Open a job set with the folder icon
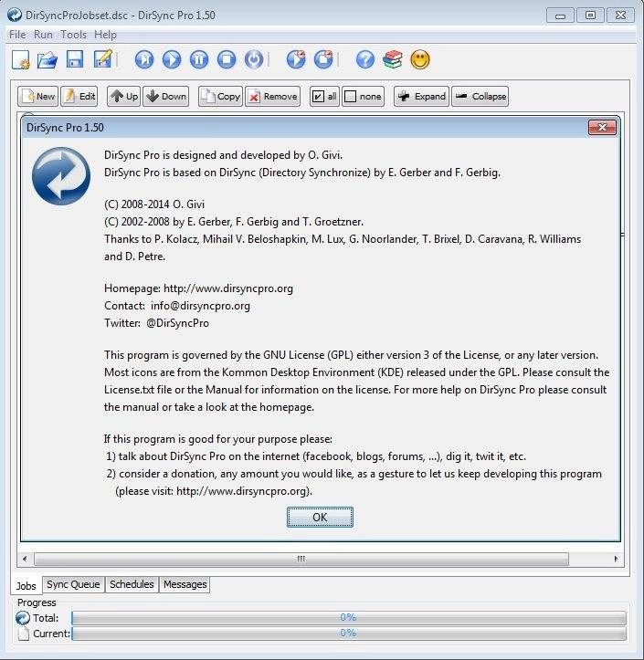The image size is (644, 660). point(48,59)
